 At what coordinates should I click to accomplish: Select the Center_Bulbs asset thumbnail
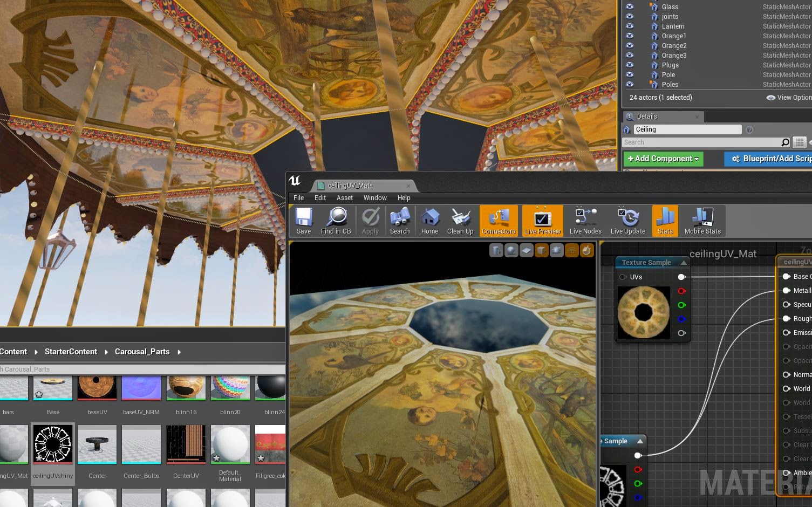[x=141, y=444]
